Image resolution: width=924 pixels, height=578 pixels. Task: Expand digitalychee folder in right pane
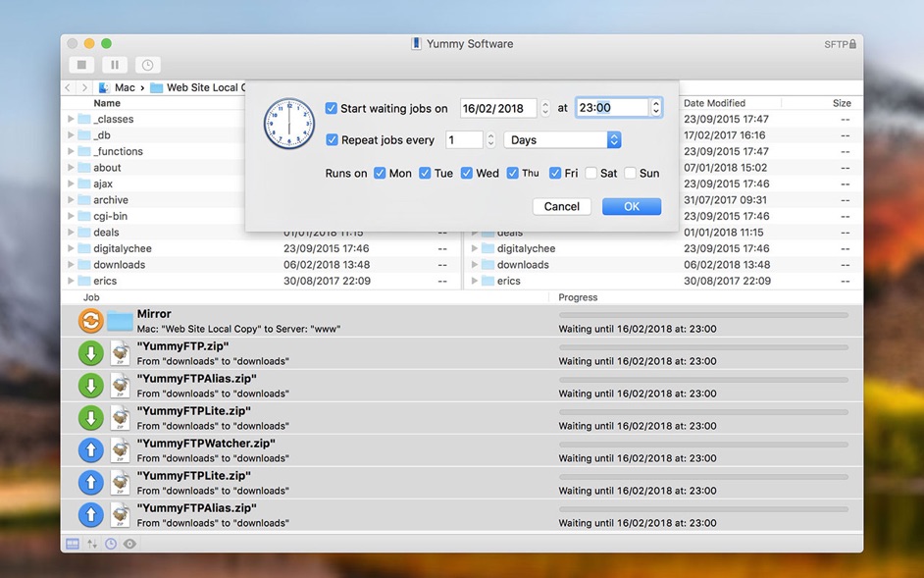click(475, 249)
